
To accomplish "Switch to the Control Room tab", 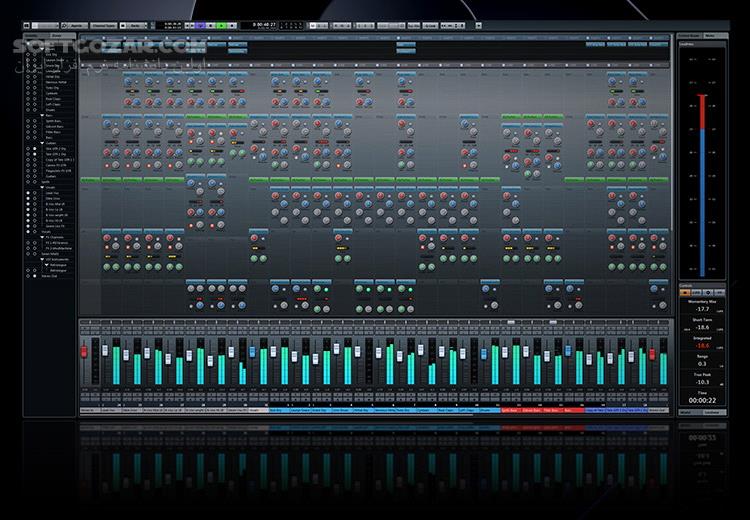I will coord(689,35).
